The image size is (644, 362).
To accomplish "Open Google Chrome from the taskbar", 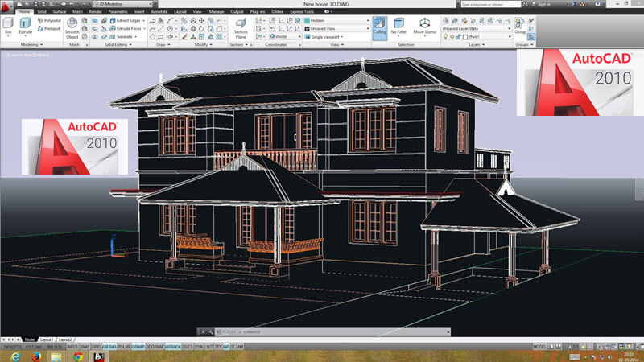I will click(77, 356).
